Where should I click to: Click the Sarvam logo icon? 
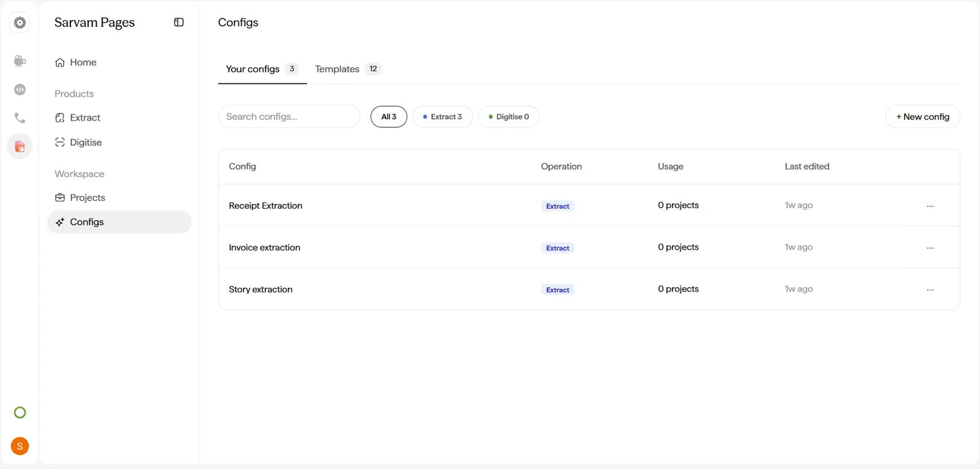[x=20, y=23]
